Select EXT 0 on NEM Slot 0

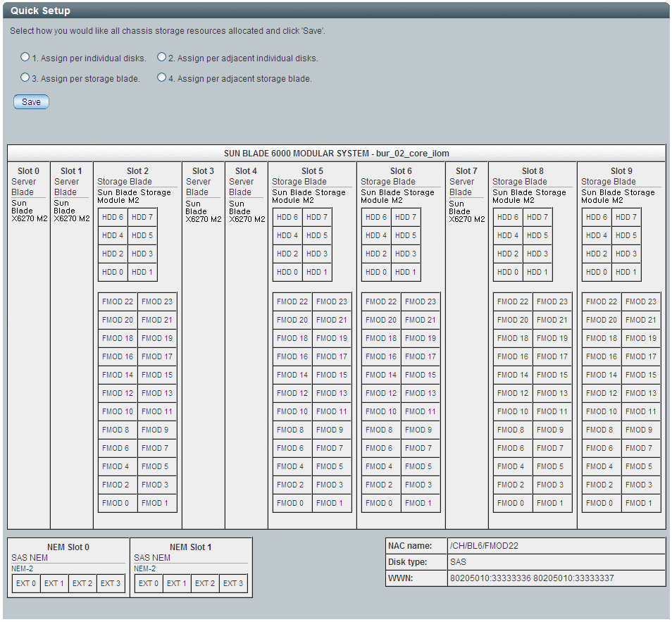[x=26, y=584]
